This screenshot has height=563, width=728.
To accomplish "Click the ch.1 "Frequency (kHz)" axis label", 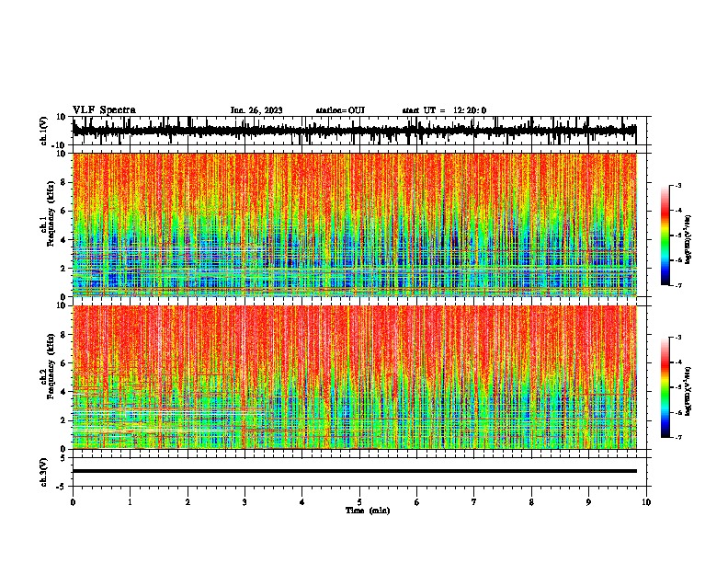I will coord(51,213).
